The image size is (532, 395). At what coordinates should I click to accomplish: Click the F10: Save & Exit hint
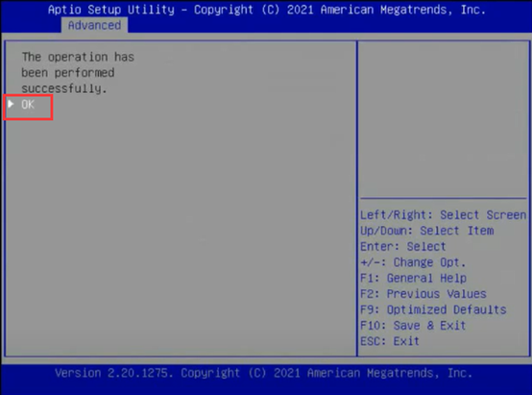(413, 326)
